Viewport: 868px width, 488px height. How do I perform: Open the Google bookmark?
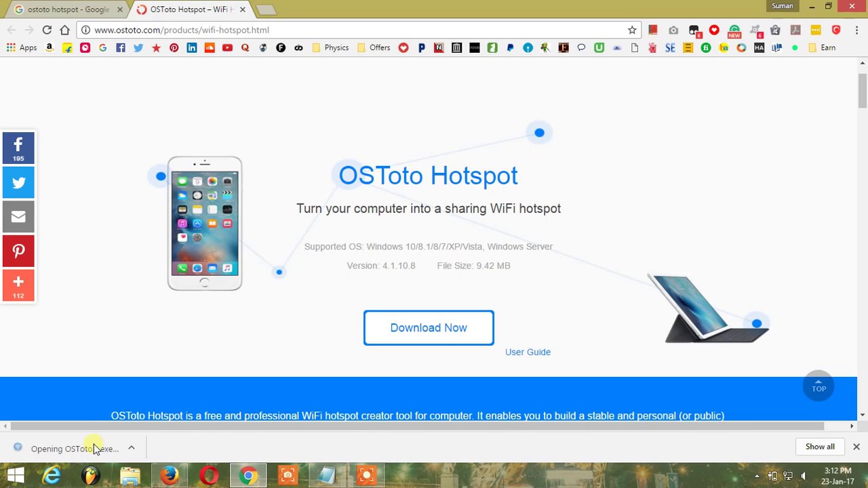coord(102,47)
